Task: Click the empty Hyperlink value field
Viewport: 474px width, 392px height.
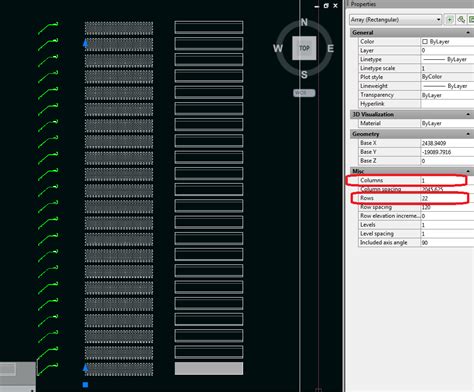Action: pos(447,104)
